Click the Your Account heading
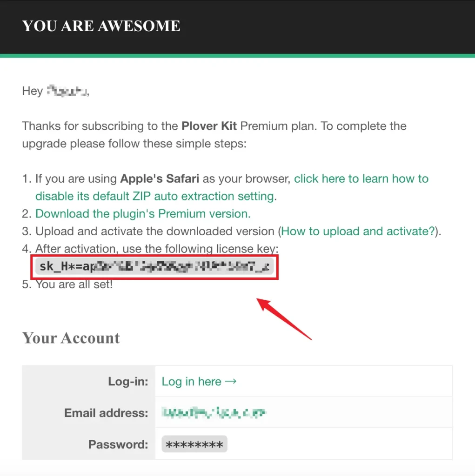 pos(71,338)
